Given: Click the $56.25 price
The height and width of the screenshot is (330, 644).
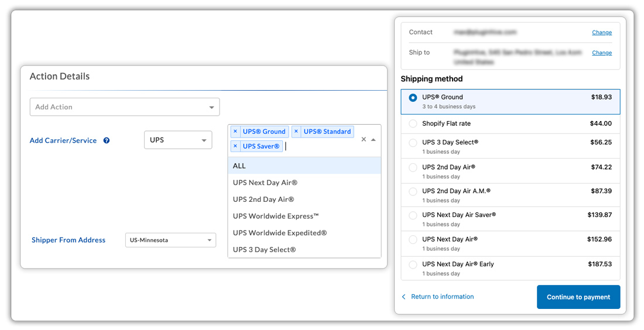Looking at the screenshot, I should coord(601,142).
